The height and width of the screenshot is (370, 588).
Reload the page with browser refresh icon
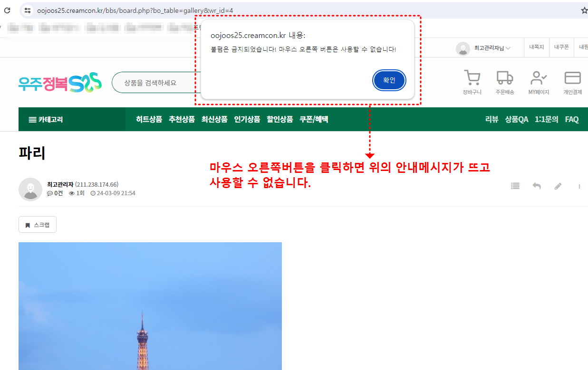coord(7,10)
